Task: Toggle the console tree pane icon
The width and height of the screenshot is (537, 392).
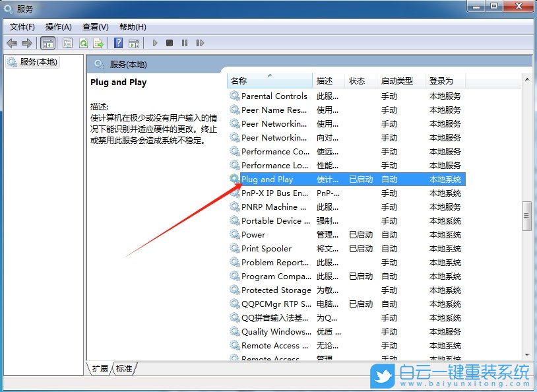Action: click(x=48, y=42)
